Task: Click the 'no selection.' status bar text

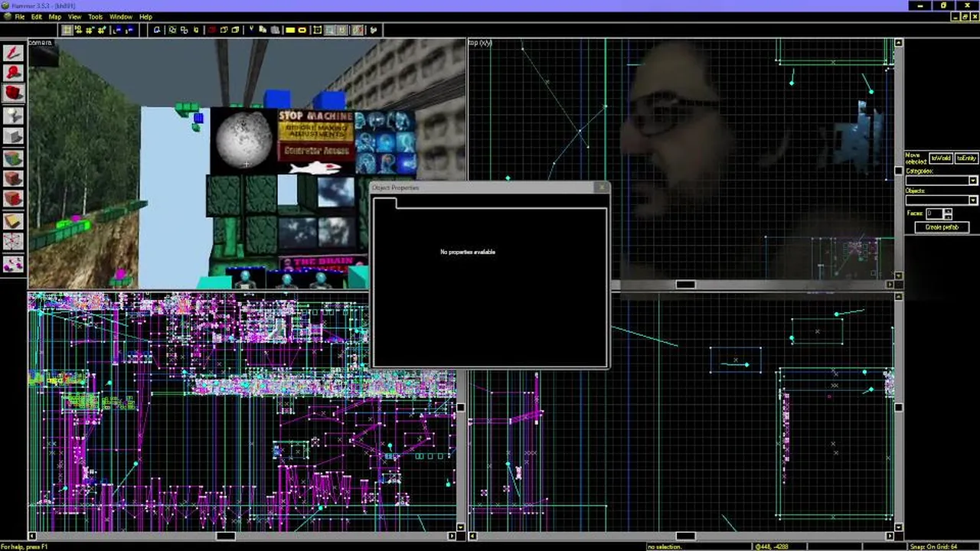Action: tap(664, 546)
